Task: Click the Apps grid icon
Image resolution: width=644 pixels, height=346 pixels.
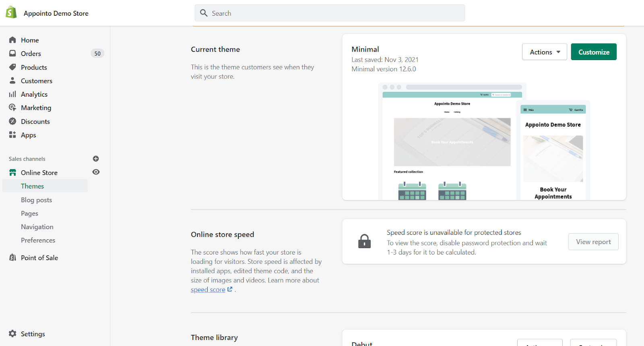Action: coord(12,135)
